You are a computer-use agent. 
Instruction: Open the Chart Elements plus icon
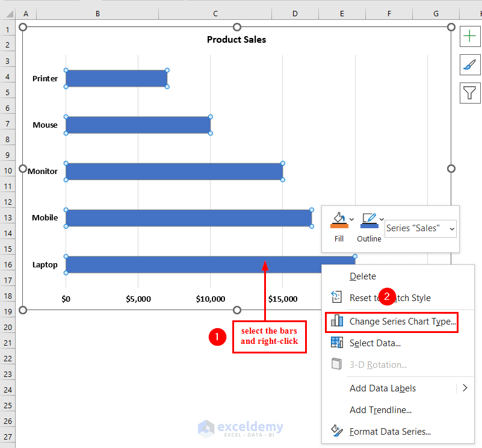(x=470, y=36)
